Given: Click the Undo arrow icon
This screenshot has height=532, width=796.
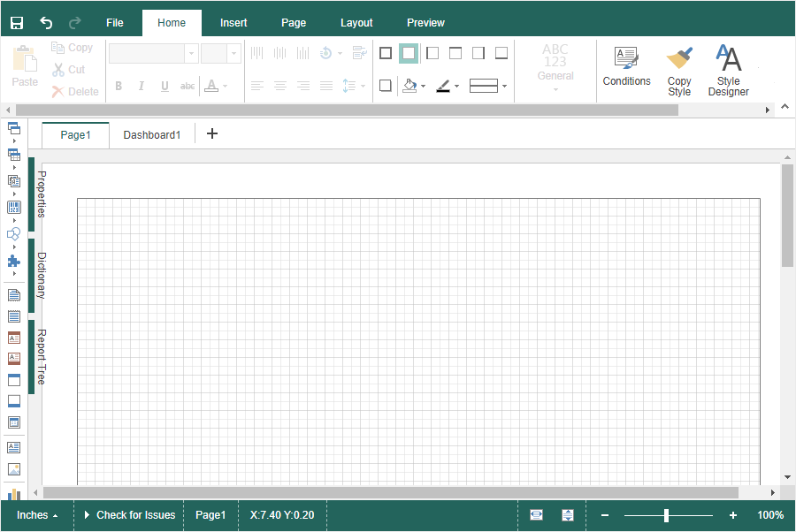Looking at the screenshot, I should 46,23.
